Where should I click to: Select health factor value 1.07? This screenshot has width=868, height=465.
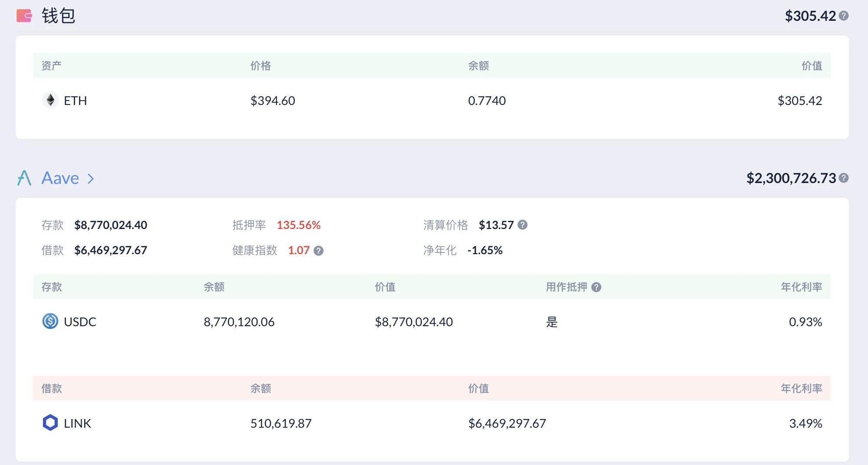pyautogui.click(x=299, y=250)
